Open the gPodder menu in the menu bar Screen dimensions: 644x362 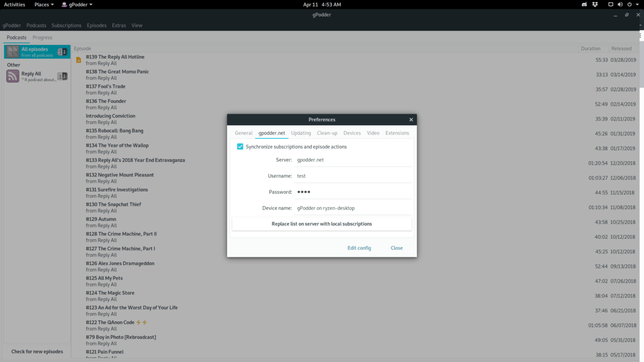coord(12,25)
